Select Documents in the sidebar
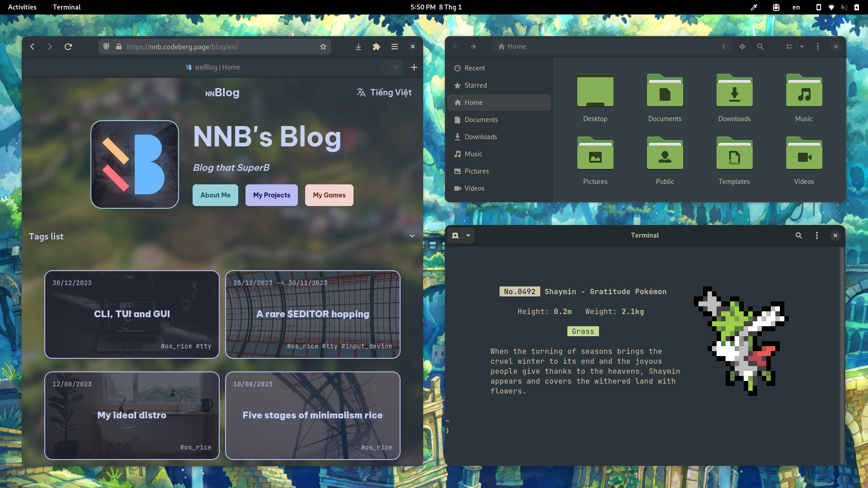 [x=499, y=120]
